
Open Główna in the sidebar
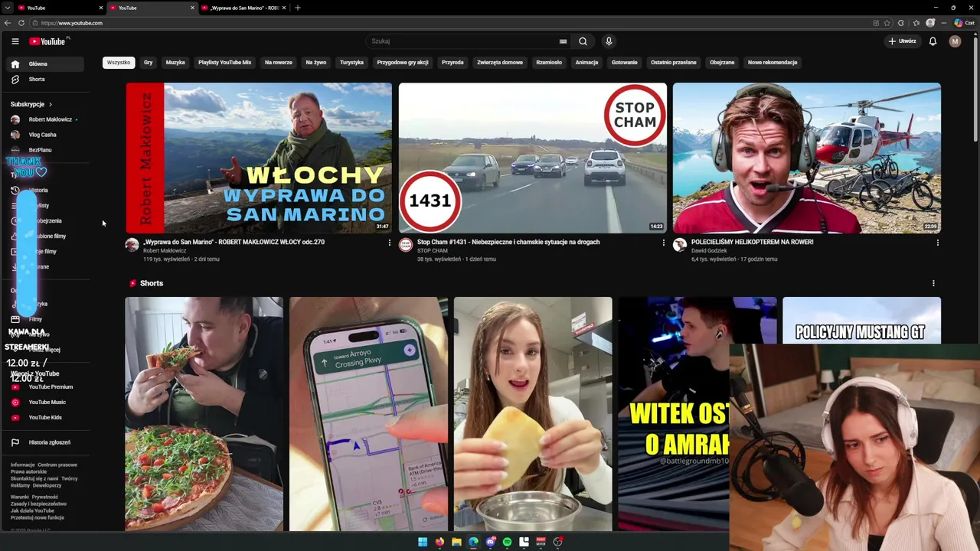(x=45, y=64)
